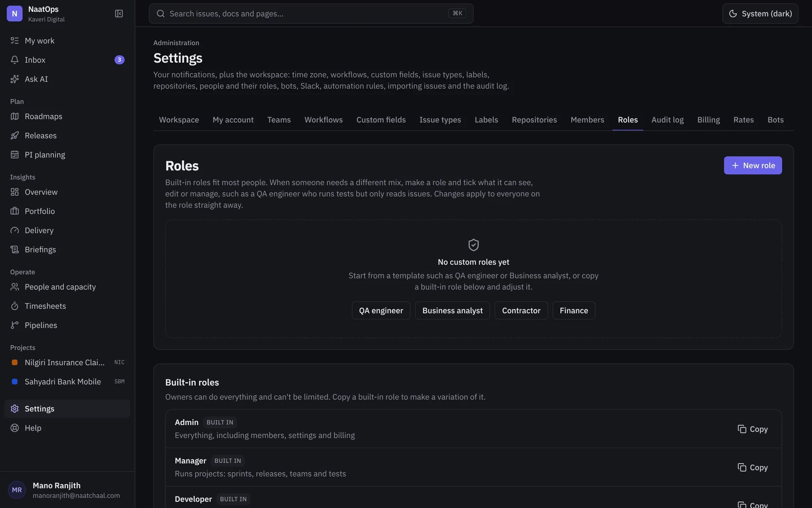Click the blue Sahyadri project color dot
The width and height of the screenshot is (812, 508).
(x=15, y=381)
